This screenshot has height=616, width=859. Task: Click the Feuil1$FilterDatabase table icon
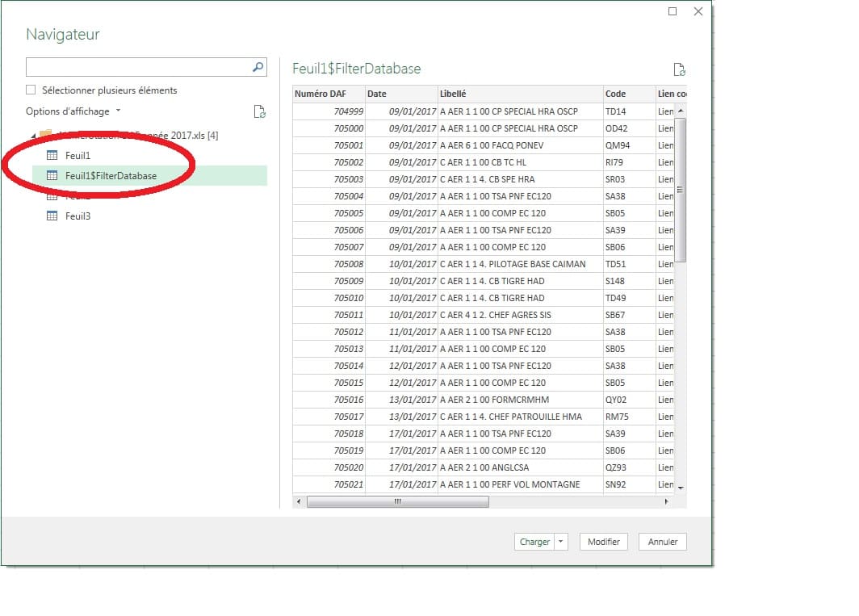click(52, 175)
